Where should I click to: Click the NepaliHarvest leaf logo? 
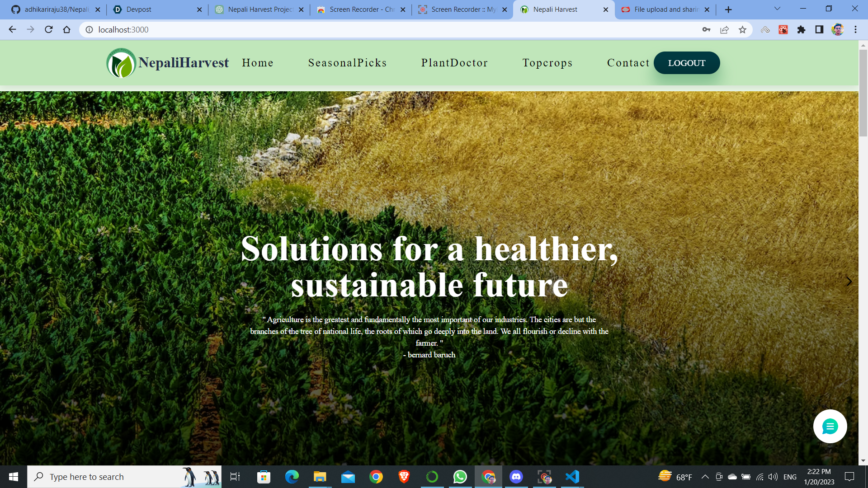tap(121, 63)
